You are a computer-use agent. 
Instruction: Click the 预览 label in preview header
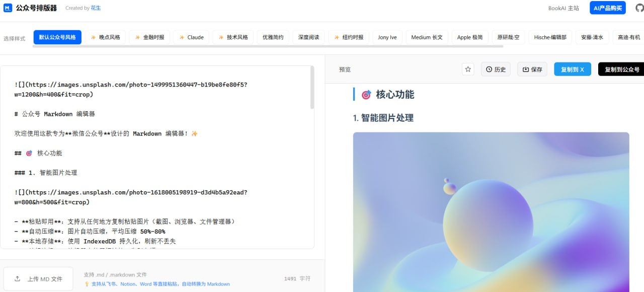pos(345,69)
